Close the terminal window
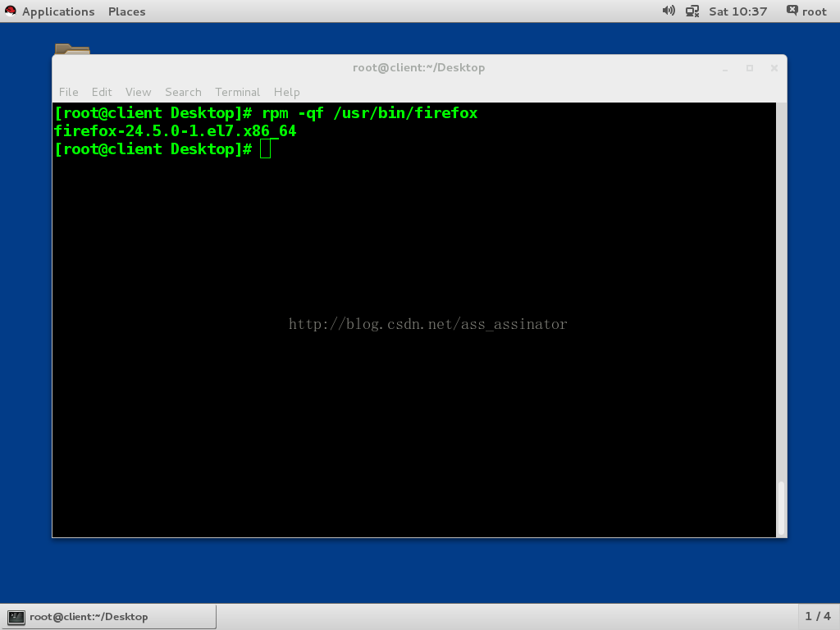This screenshot has width=840, height=630. click(774, 68)
